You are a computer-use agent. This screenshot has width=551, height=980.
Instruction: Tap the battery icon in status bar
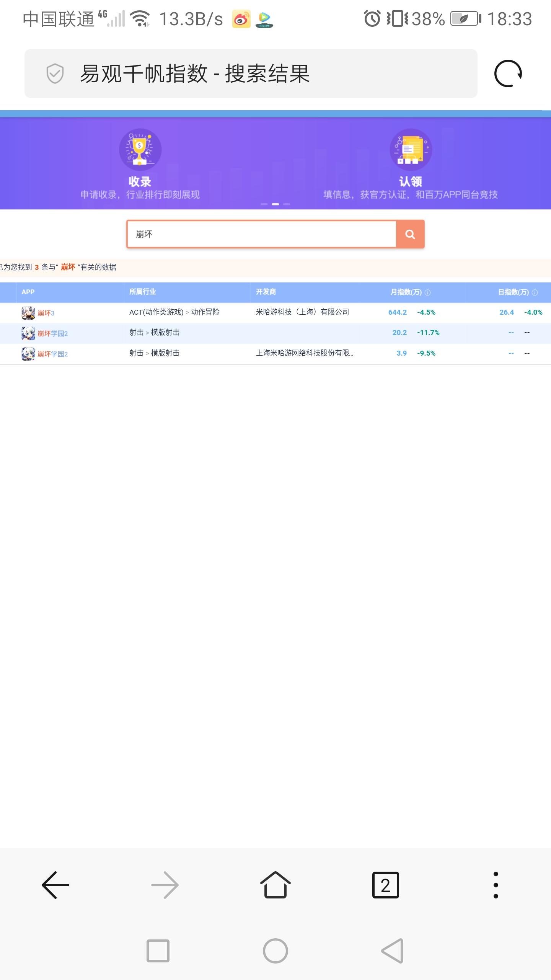pos(466,19)
